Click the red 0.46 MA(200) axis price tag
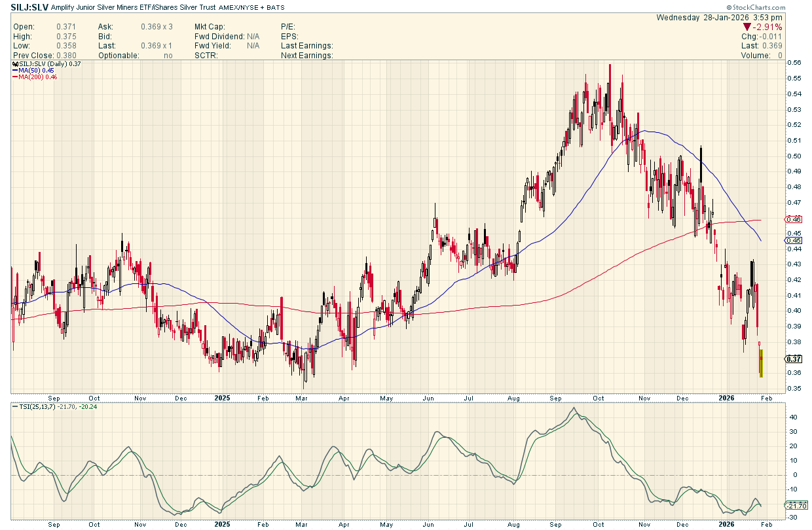Image resolution: width=812 pixels, height=530 pixels. [x=793, y=219]
